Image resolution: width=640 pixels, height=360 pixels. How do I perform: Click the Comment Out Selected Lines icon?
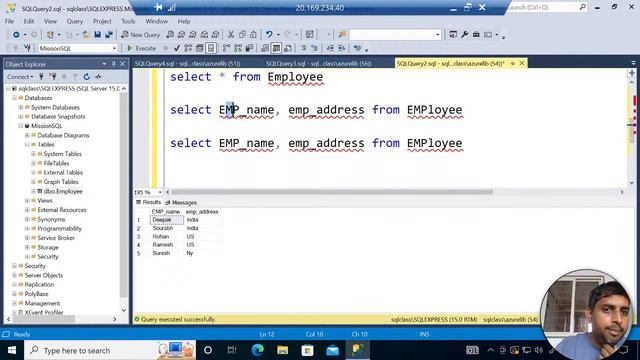click(303, 48)
